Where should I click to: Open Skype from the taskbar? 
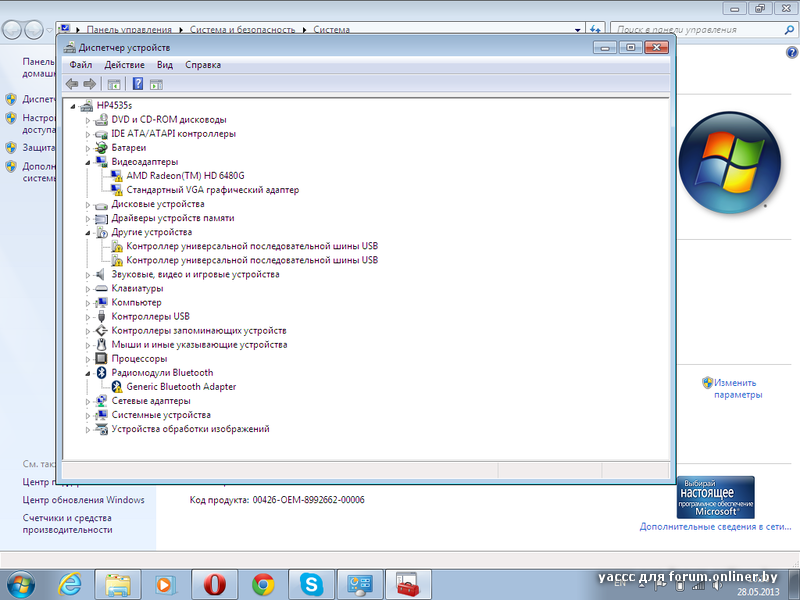311,585
